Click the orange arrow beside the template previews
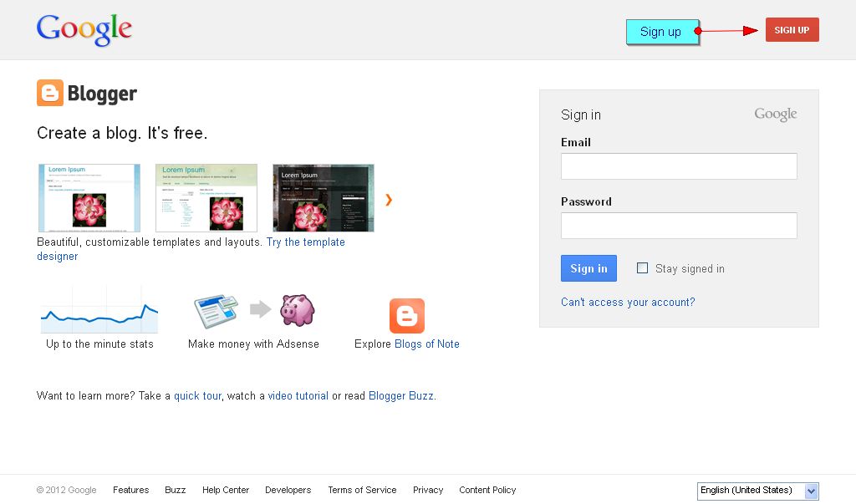 [387, 199]
